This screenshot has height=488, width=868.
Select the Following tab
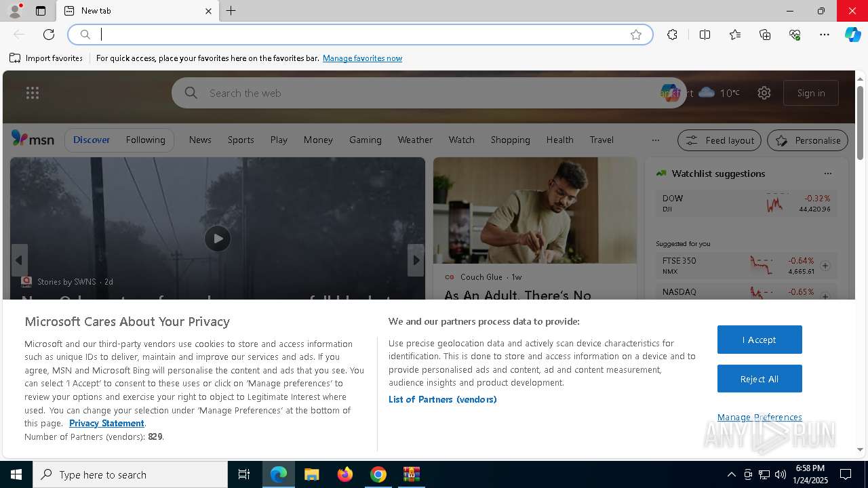click(145, 140)
